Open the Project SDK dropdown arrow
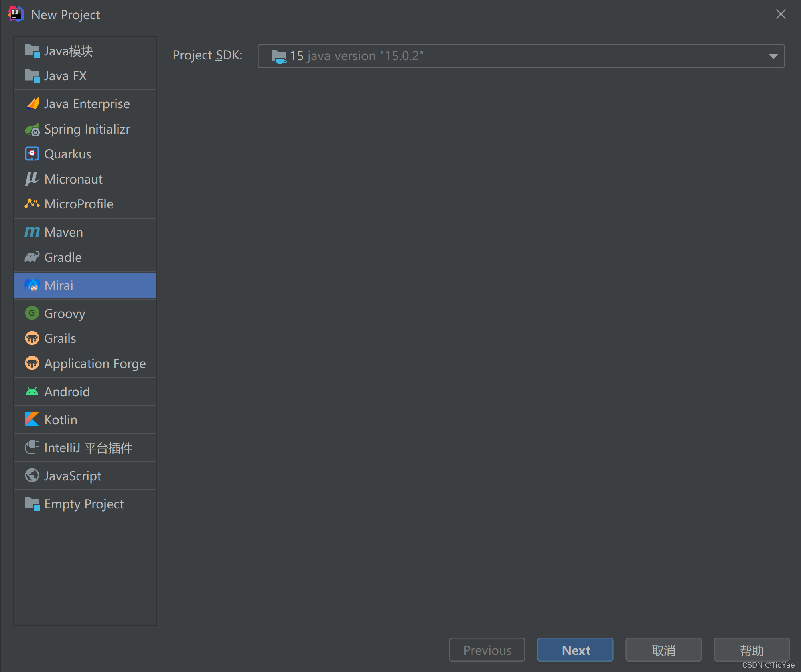The height and width of the screenshot is (672, 801). point(773,56)
